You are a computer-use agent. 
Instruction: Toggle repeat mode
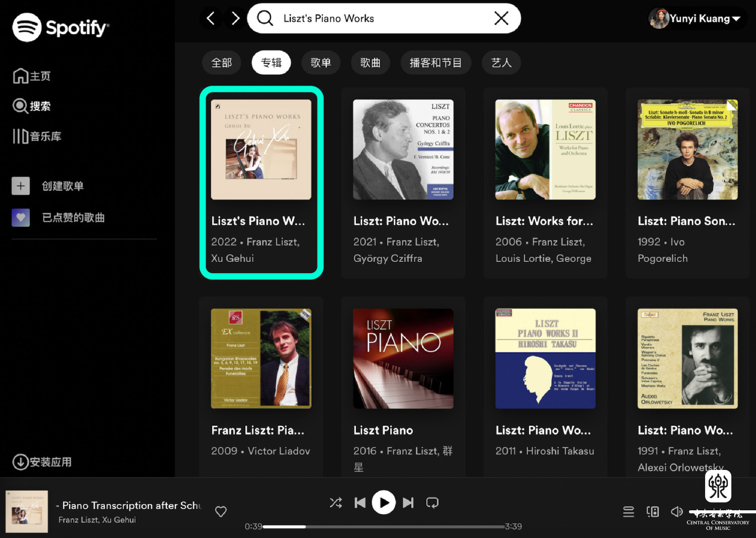tap(432, 503)
